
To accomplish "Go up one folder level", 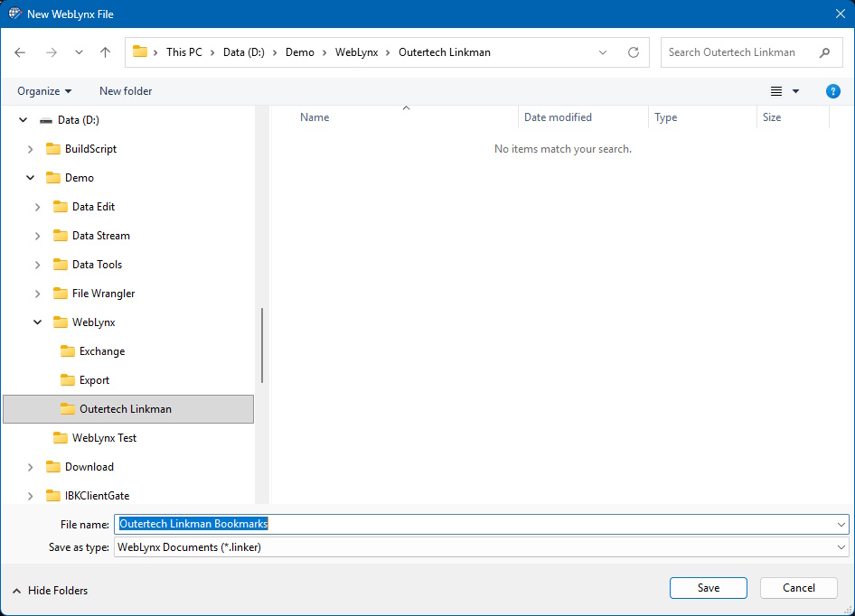I will pos(105,52).
